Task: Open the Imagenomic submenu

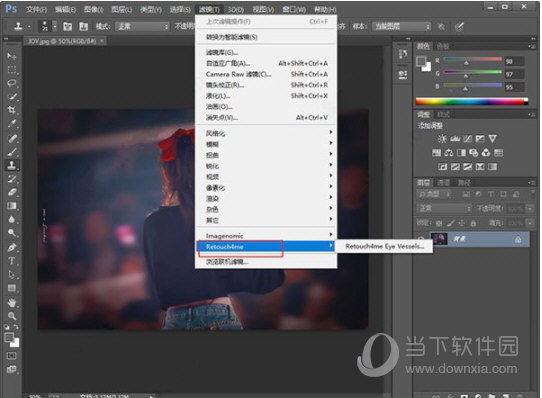Action: tap(267, 236)
